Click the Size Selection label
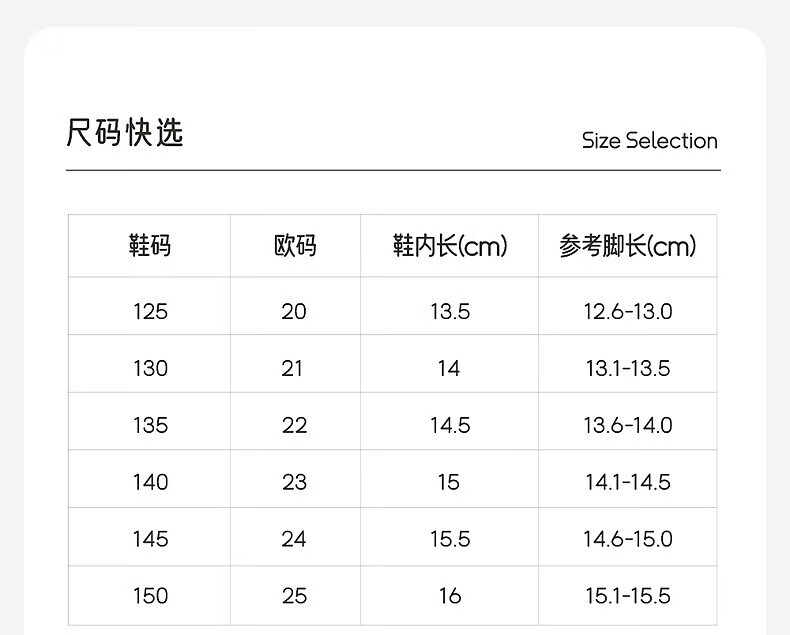This screenshot has width=790, height=635. click(650, 141)
